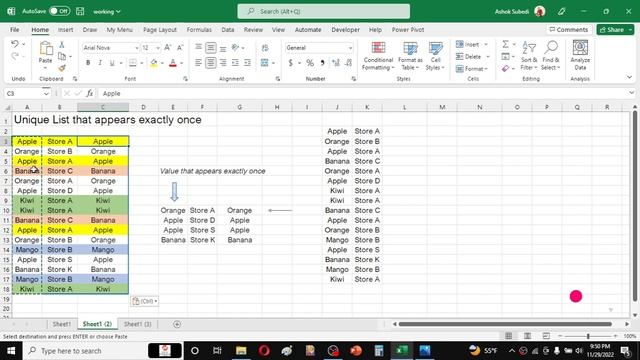Click the zoom slider in status bar
Screen dimensions: 640x360
[x=588, y=336]
